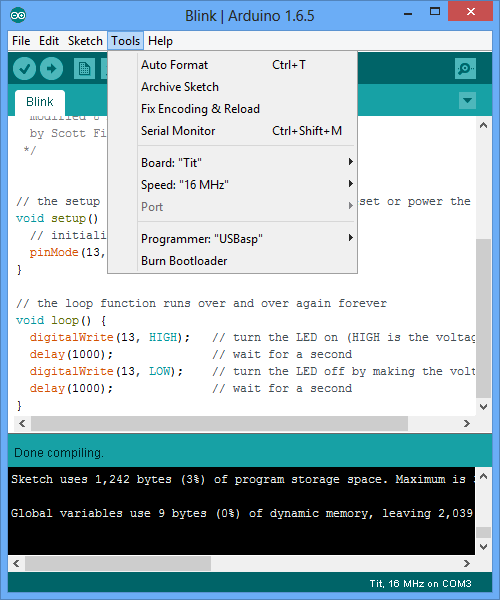The height and width of the screenshot is (600, 500).
Task: Minimize the Arduino window
Action: pos(408,13)
